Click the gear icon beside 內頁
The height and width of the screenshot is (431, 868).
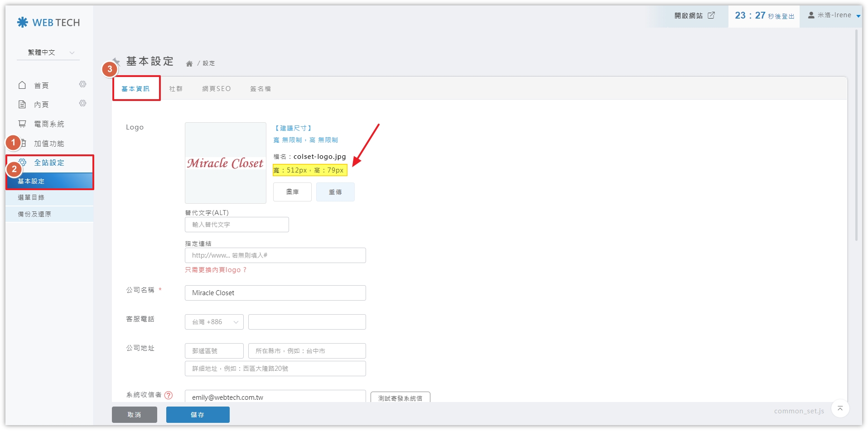pyautogui.click(x=82, y=103)
